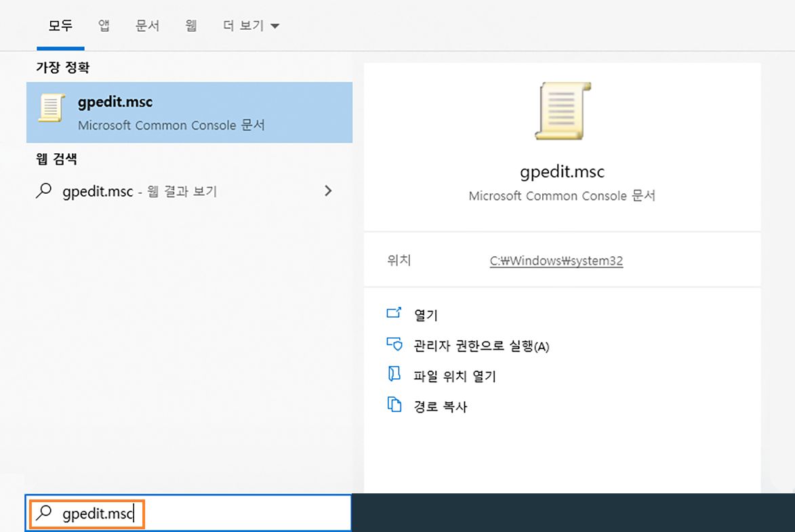Switch to the 웹 tab
Image resolution: width=795 pixels, height=532 pixels.
click(190, 25)
